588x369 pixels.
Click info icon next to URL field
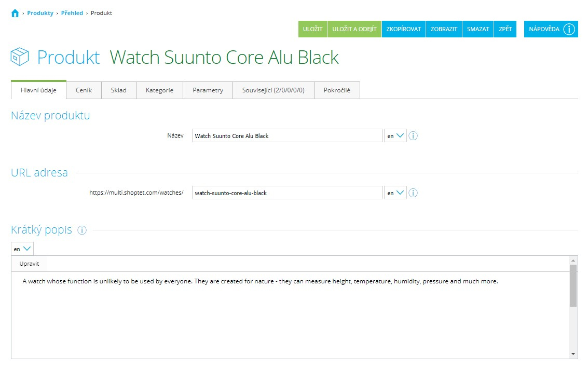click(413, 193)
